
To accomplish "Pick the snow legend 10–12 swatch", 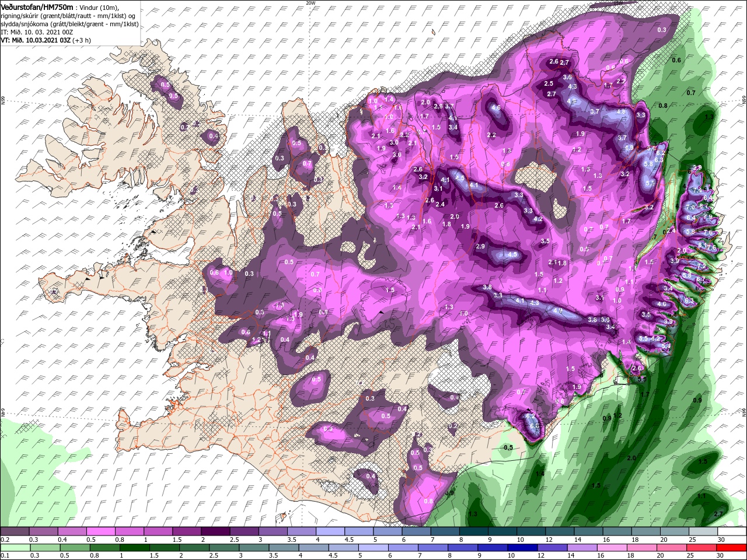I will click(531, 531).
